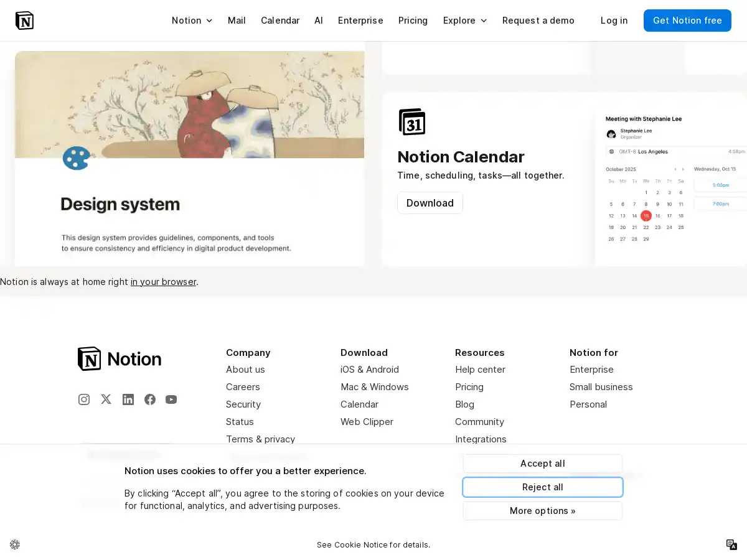Open Notion's YouTube channel icon
This screenshot has height=560, width=747.
(x=171, y=399)
